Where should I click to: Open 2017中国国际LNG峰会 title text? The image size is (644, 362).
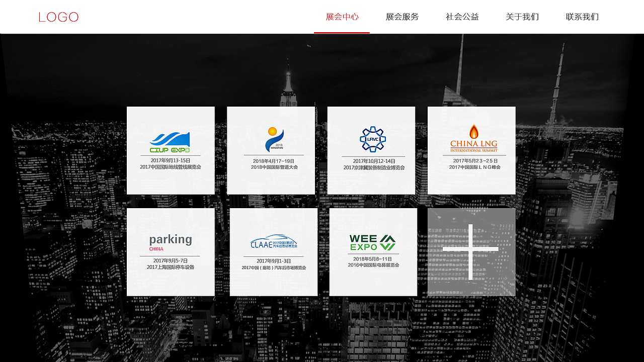click(475, 167)
